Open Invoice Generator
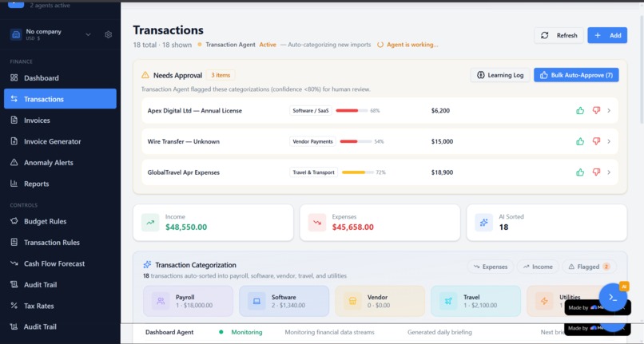The width and height of the screenshot is (644, 344). coord(60,141)
